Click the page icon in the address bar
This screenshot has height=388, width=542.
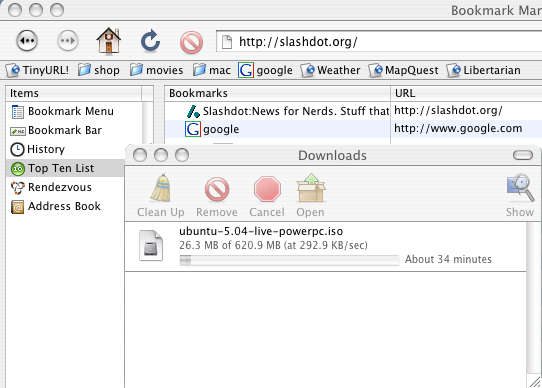227,42
